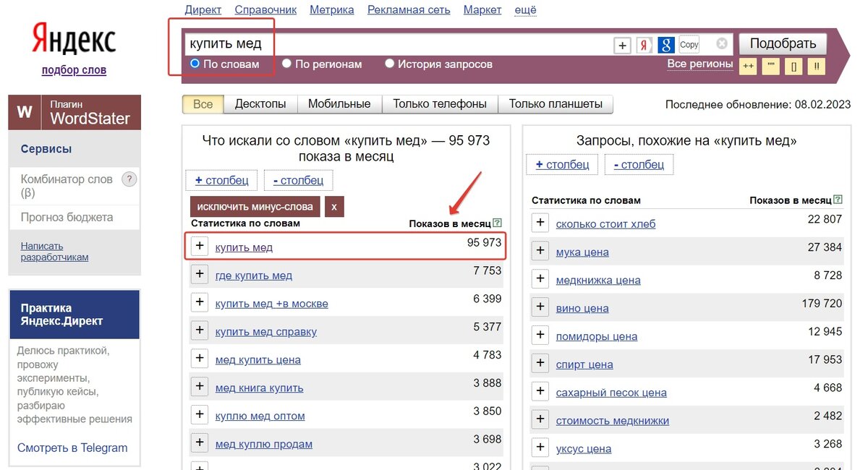
Task: Click '+ столбец' in similar queries panel
Action: pyautogui.click(x=562, y=164)
